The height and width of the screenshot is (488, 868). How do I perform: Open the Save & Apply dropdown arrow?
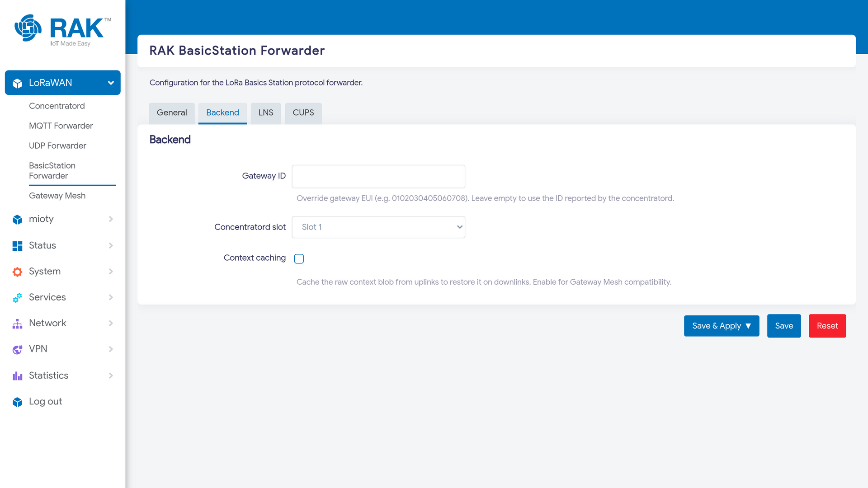(x=748, y=326)
